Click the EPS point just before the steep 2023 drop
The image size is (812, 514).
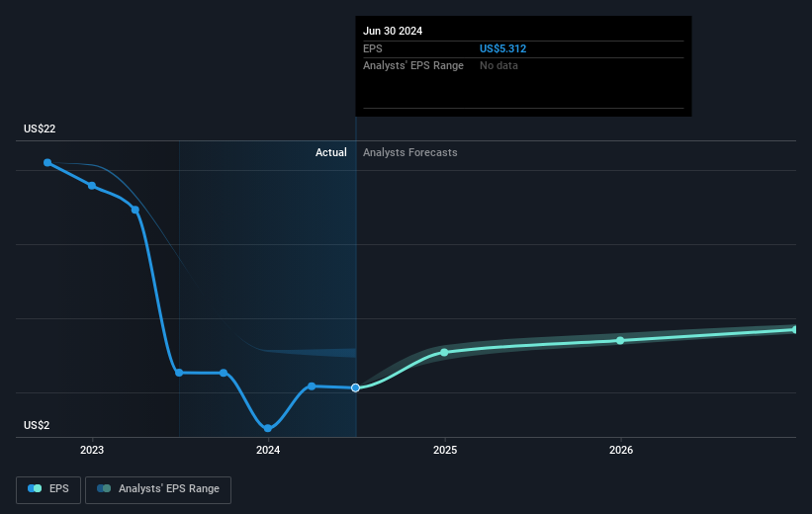point(135,210)
